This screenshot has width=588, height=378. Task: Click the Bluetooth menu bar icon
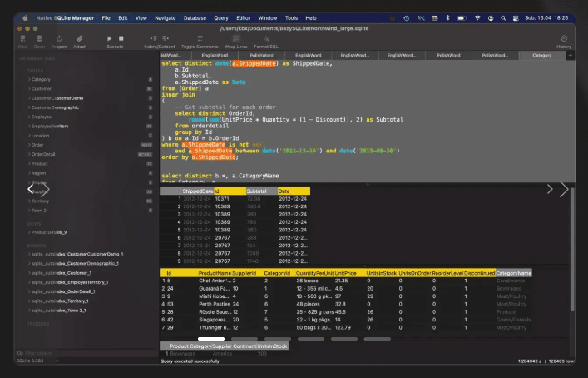[447, 18]
